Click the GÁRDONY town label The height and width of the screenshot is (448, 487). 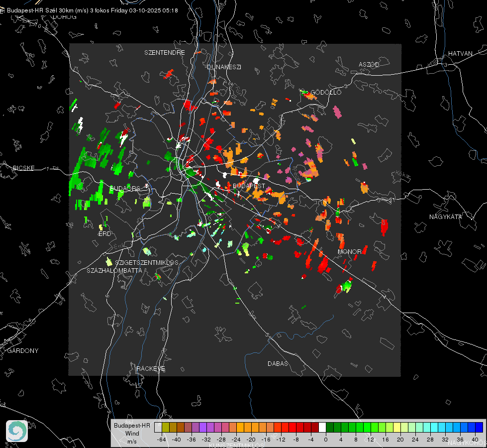coord(23,351)
